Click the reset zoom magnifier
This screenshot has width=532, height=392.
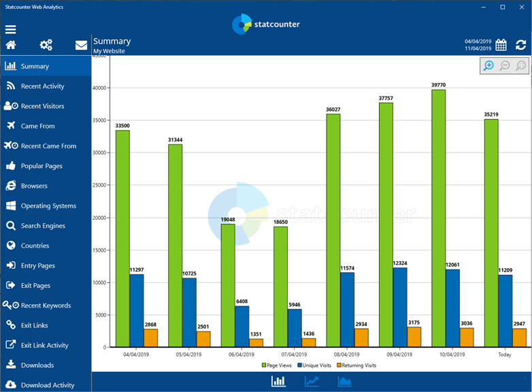[x=521, y=65]
